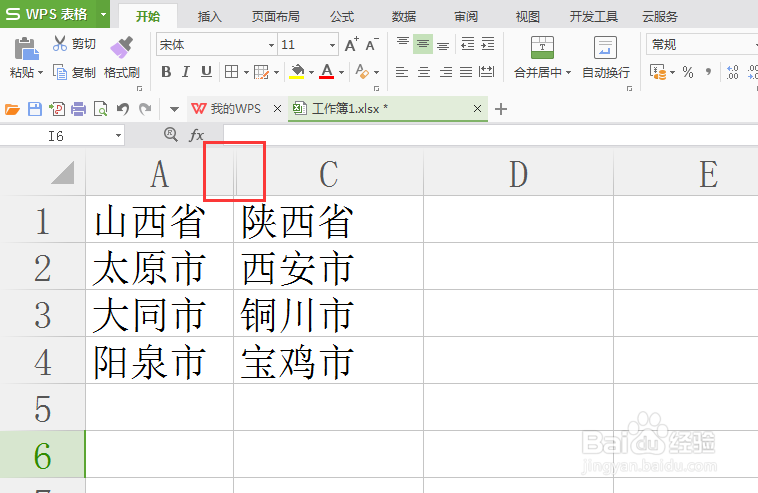Switch to the 页面布局 tab
Screen dimensions: 758x493
276,17
